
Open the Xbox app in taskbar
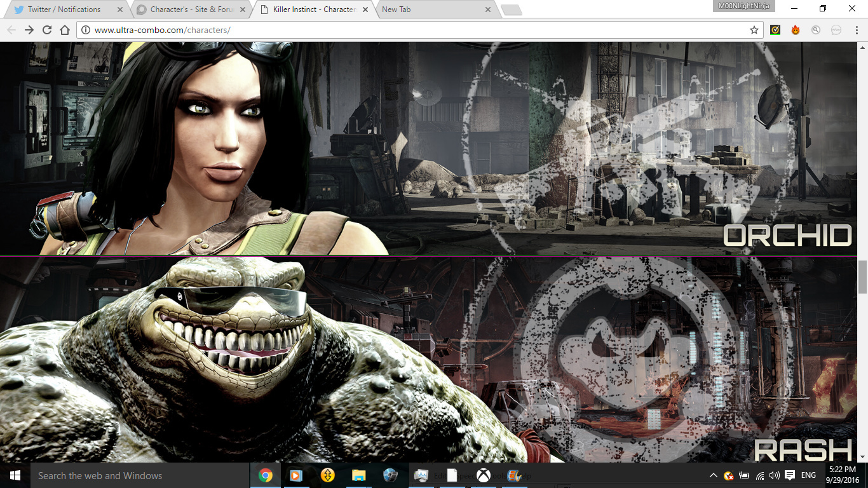pyautogui.click(x=484, y=475)
